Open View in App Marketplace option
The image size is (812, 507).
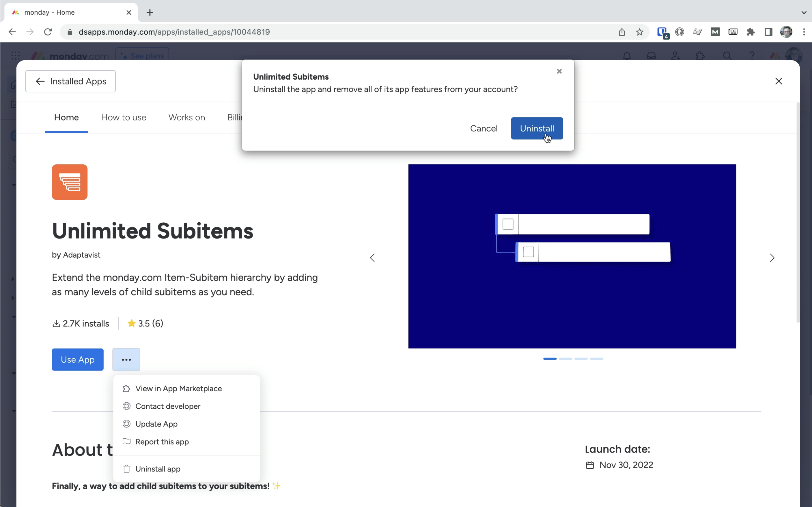pyautogui.click(x=179, y=388)
